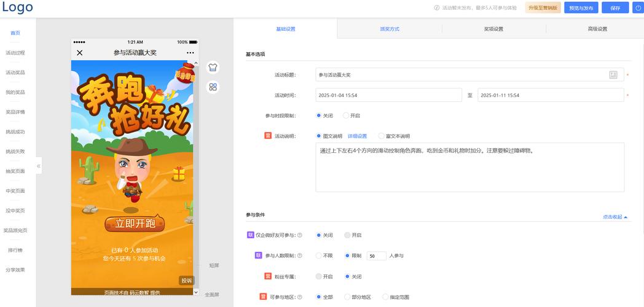Screen dimensions: 644x307
Task: Open 挑战成功 in left sidebar
Action: pyautogui.click(x=15, y=132)
